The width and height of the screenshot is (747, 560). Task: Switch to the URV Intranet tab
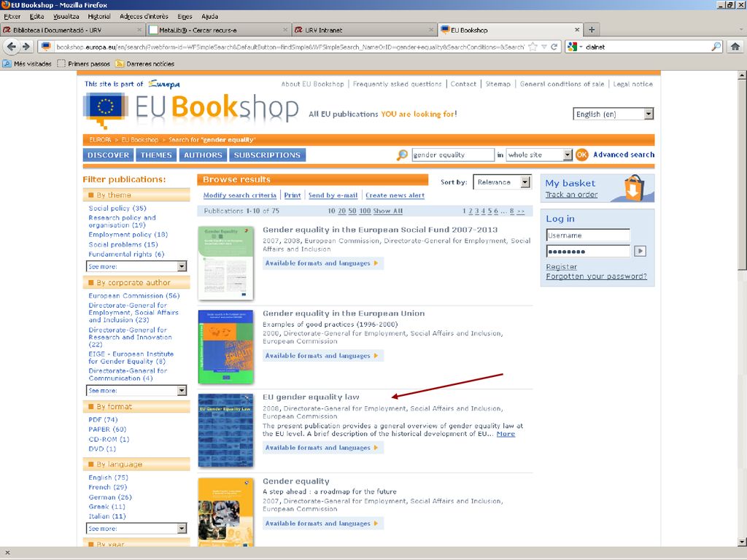[x=365, y=29]
